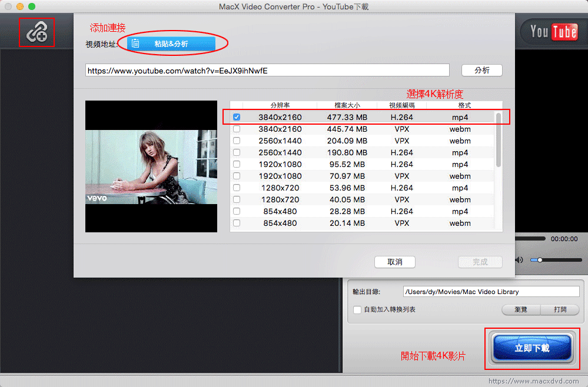Click the 40.05 MB file size cell
Screen dimensions: 588x387
tap(347, 200)
